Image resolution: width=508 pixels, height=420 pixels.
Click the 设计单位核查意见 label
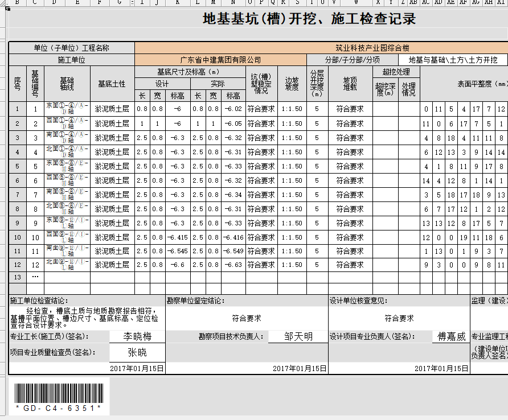click(359, 300)
